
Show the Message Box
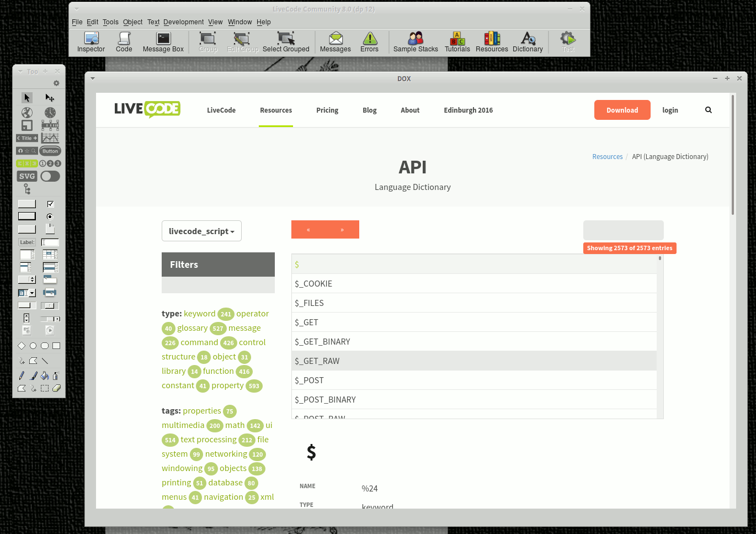[x=163, y=43]
